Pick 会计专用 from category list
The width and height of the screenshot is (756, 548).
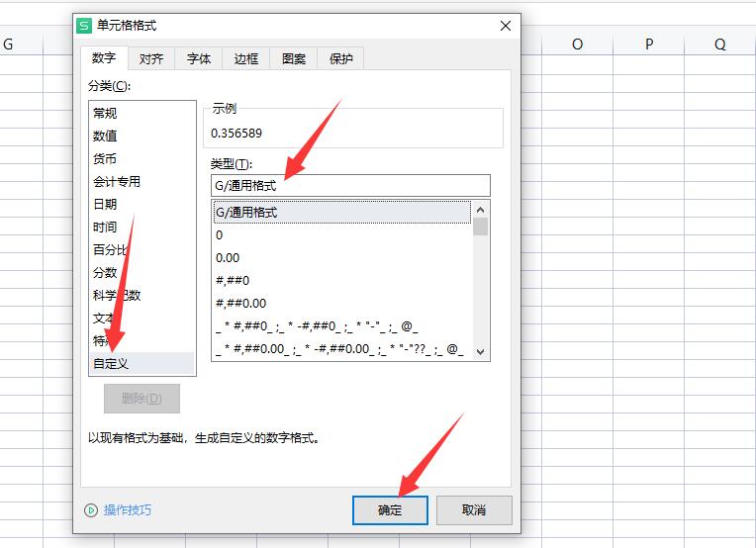click(117, 182)
